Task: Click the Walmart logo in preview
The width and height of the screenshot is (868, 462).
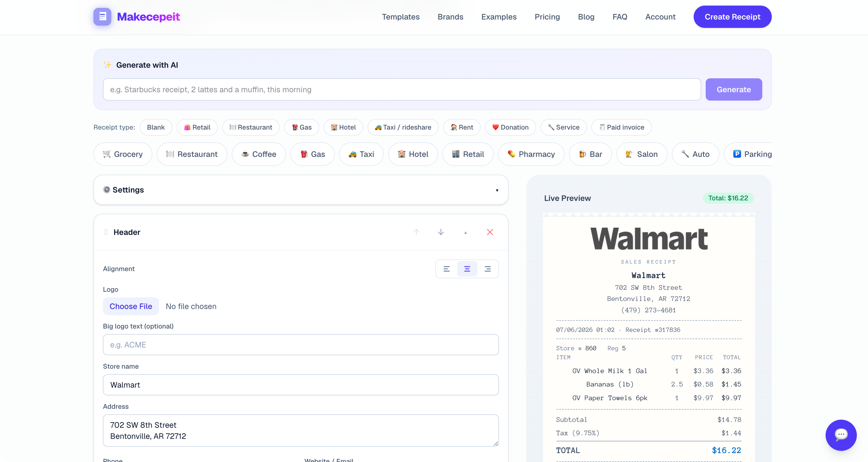Action: click(649, 239)
